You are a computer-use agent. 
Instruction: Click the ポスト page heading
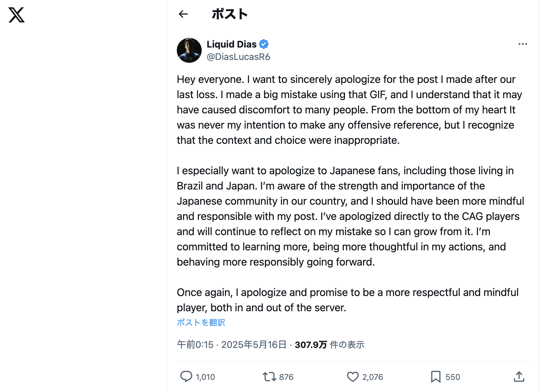[x=230, y=14]
